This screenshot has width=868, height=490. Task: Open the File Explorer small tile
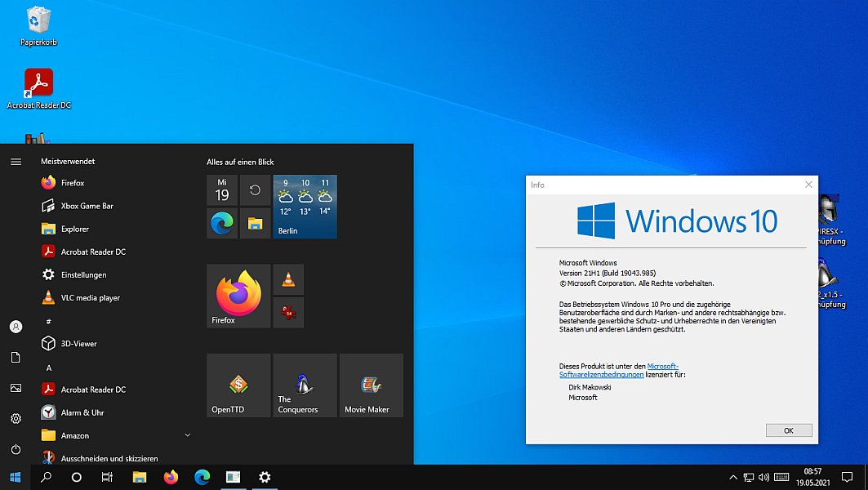(256, 223)
